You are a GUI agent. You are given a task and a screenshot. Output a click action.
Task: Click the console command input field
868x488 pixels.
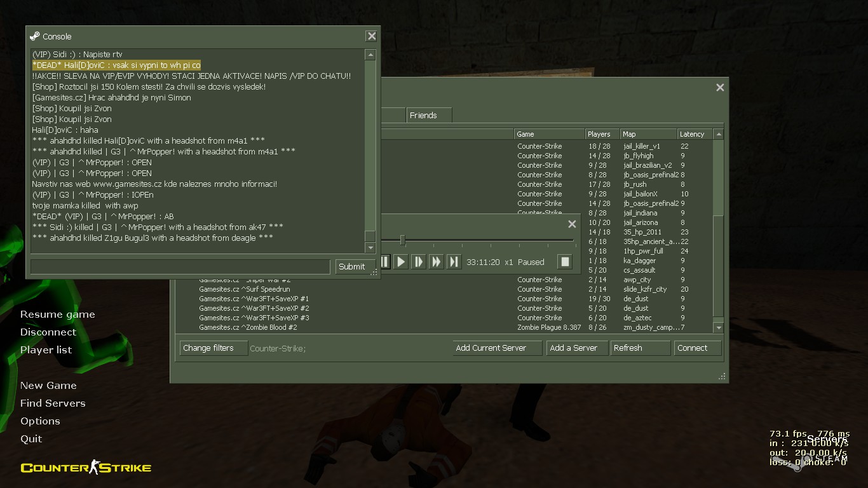(x=180, y=267)
